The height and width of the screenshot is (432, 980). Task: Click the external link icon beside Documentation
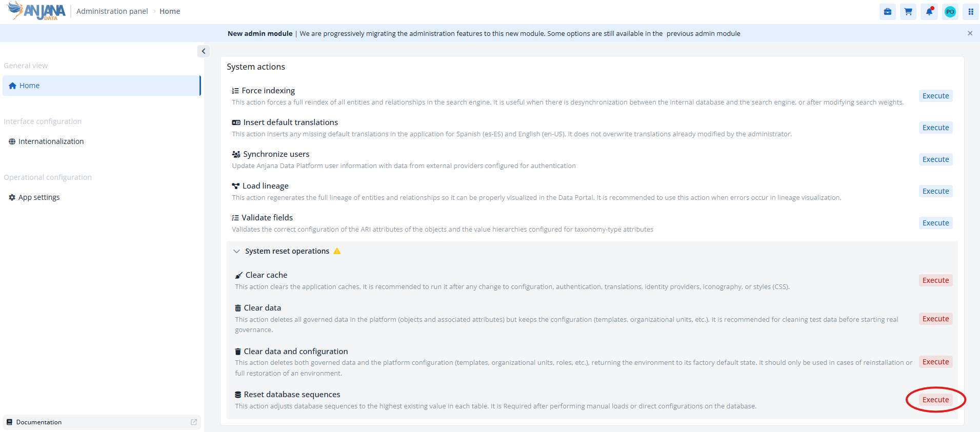click(x=194, y=422)
